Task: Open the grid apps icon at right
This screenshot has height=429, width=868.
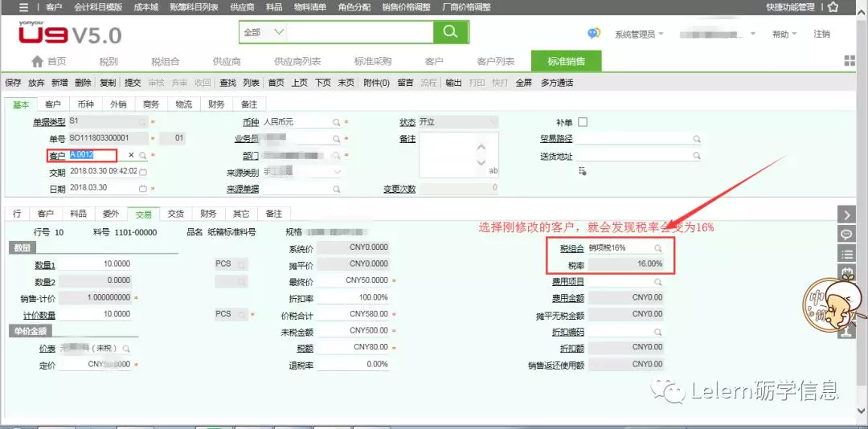Action: pyautogui.click(x=850, y=61)
